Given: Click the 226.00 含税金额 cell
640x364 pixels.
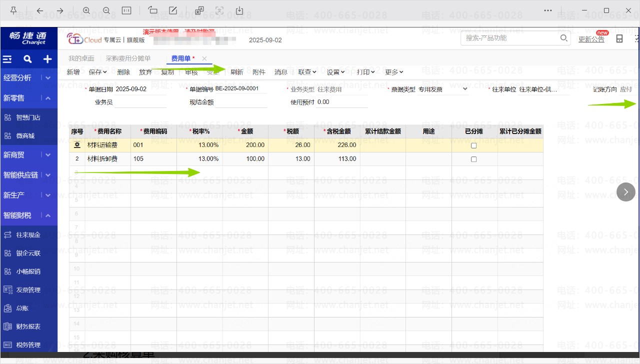Looking at the screenshot, I should click(337, 145).
